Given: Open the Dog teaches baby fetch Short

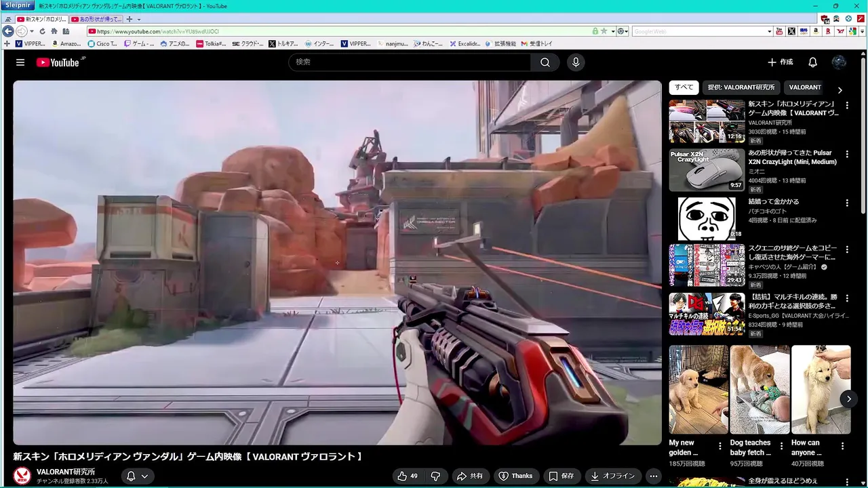Looking at the screenshot, I should pyautogui.click(x=759, y=390).
